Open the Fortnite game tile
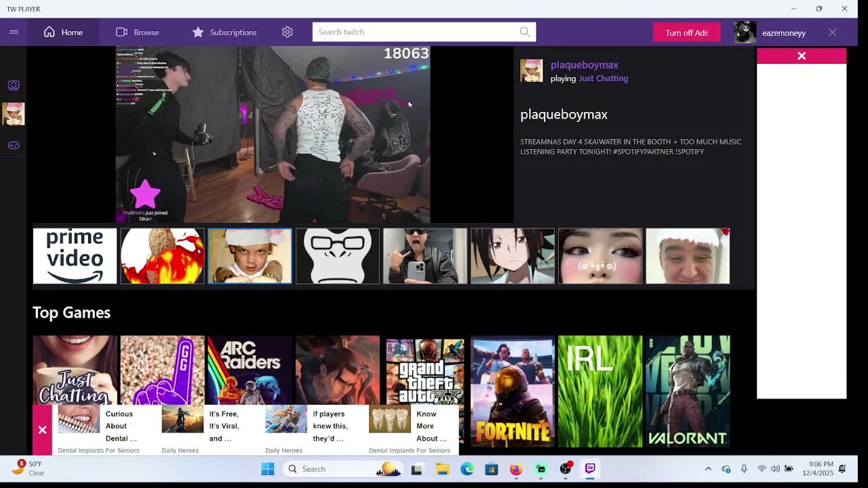Image resolution: width=868 pixels, height=488 pixels. (x=512, y=391)
